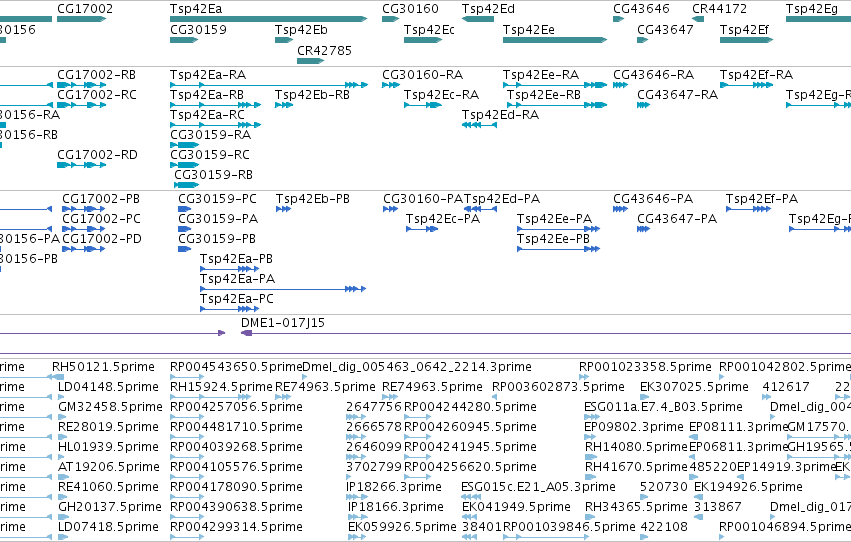
Task: Open transcript CG17002-RB
Action: (97, 74)
